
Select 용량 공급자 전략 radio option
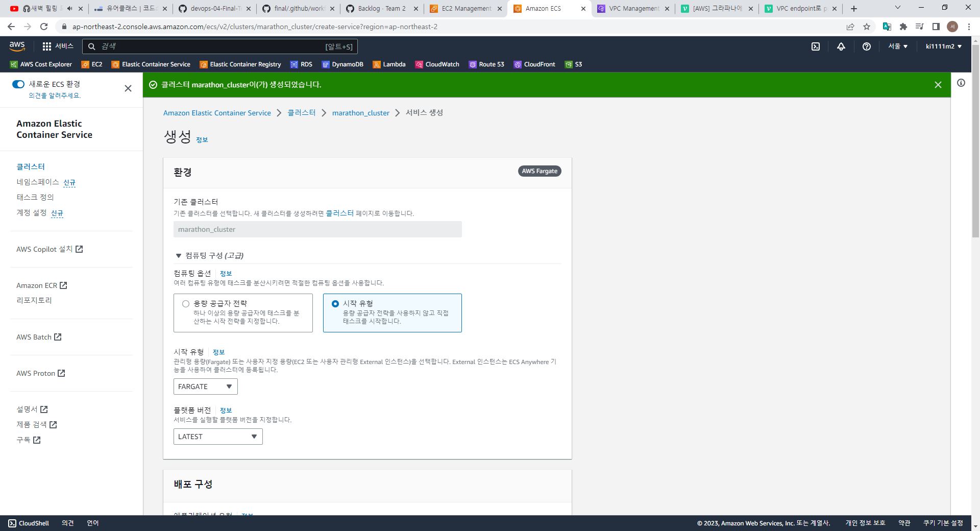coord(186,304)
